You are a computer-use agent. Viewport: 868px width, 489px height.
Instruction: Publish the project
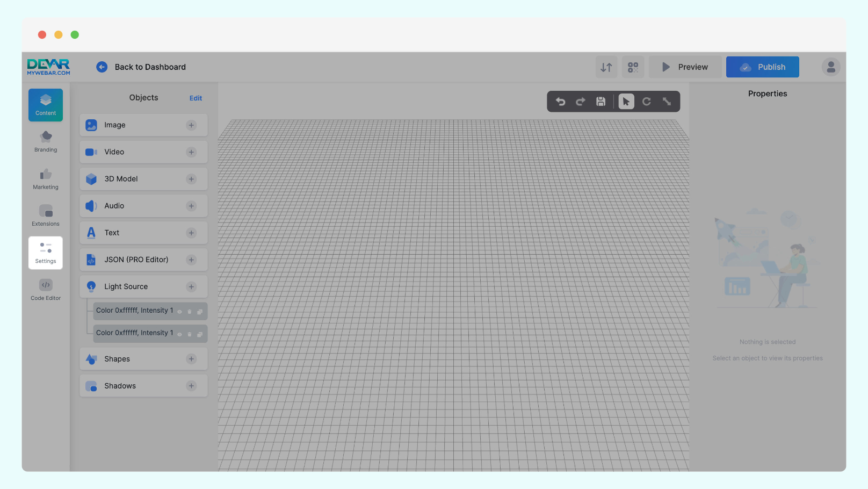pos(763,67)
